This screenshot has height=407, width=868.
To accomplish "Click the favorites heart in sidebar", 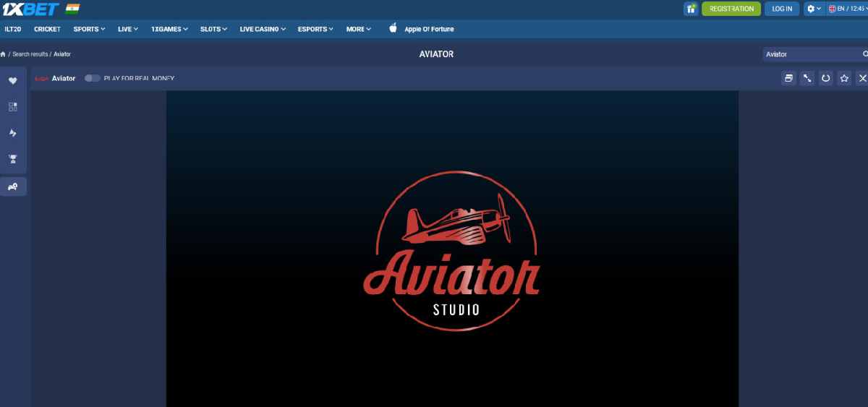I will pos(13,81).
